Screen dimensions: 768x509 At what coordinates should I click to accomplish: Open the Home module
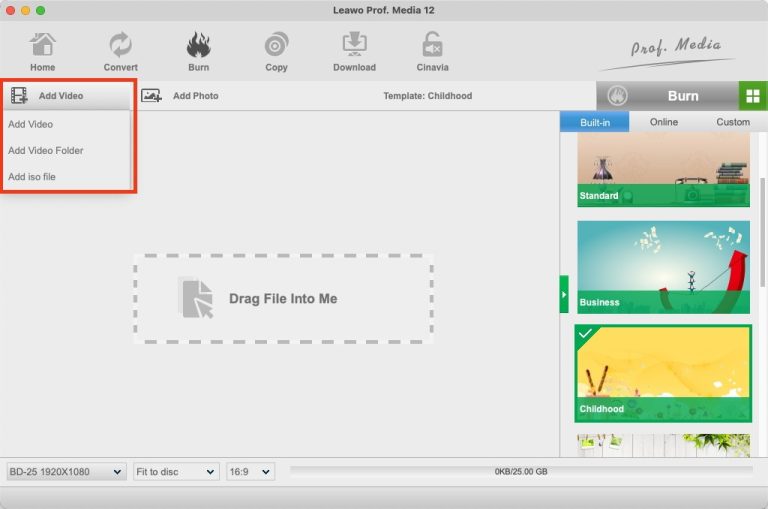click(42, 52)
